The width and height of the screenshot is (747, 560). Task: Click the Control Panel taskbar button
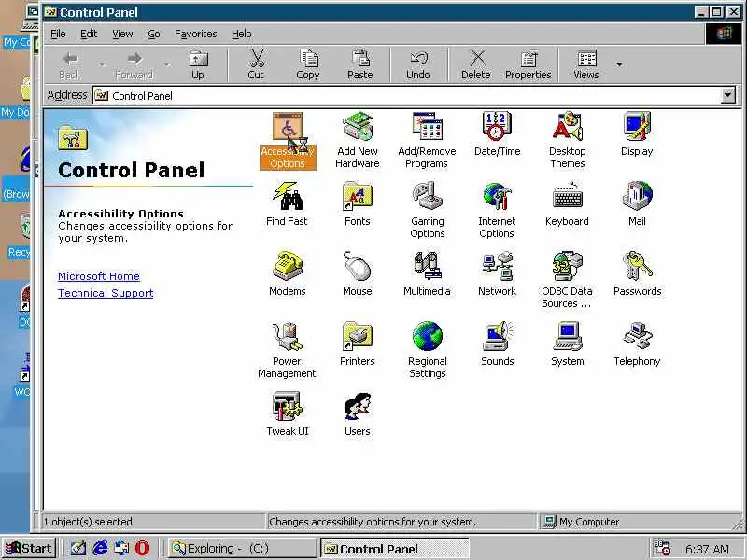(x=394, y=549)
